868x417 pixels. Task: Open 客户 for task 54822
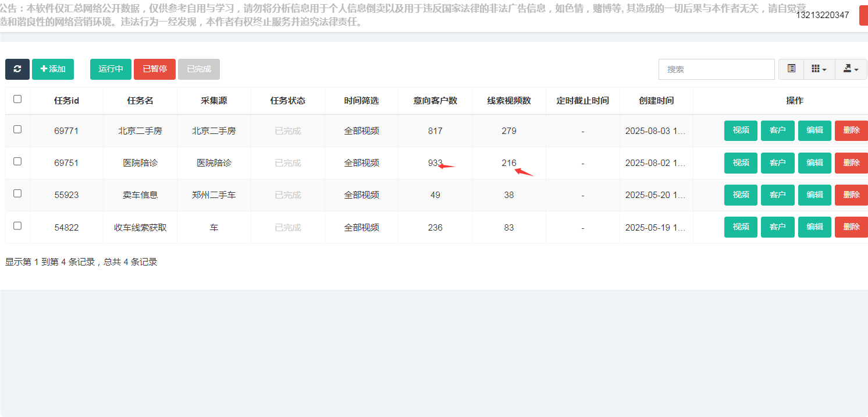tap(778, 227)
